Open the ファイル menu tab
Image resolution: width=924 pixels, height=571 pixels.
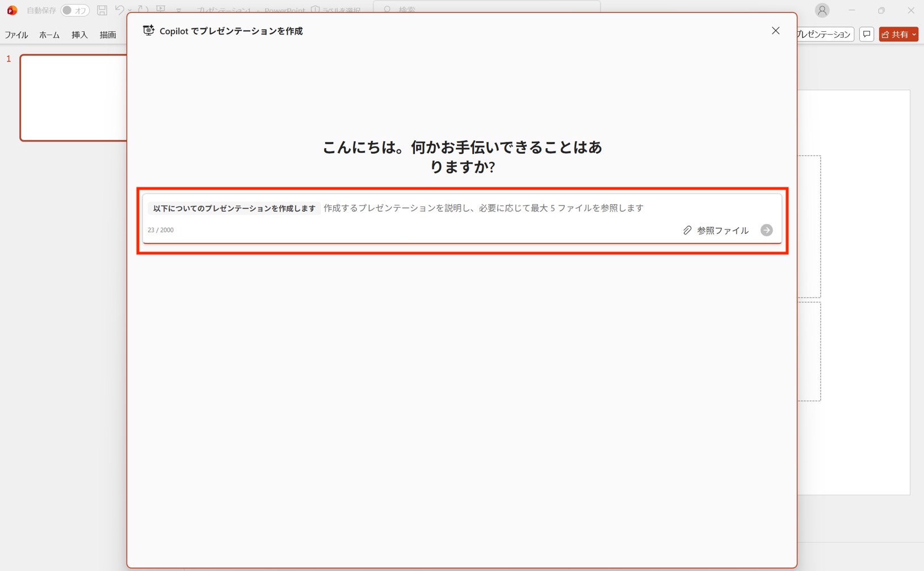16,35
